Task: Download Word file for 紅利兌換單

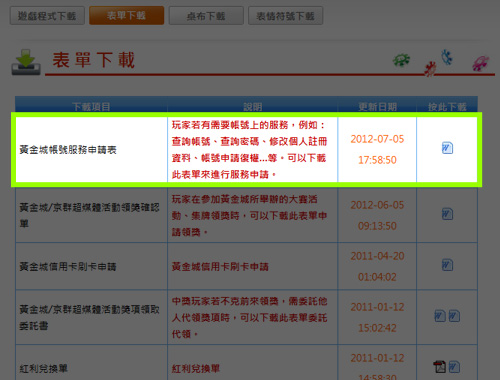Action: click(x=454, y=367)
